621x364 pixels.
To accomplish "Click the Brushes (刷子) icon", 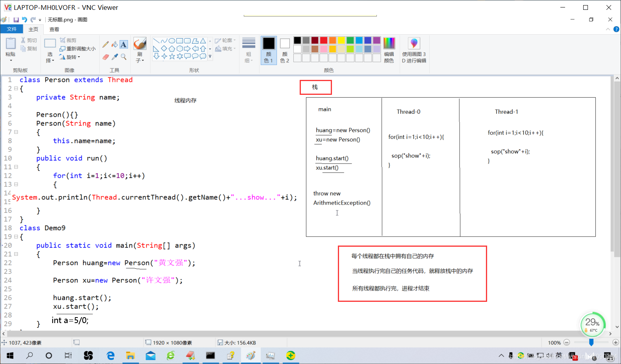I will [140, 43].
